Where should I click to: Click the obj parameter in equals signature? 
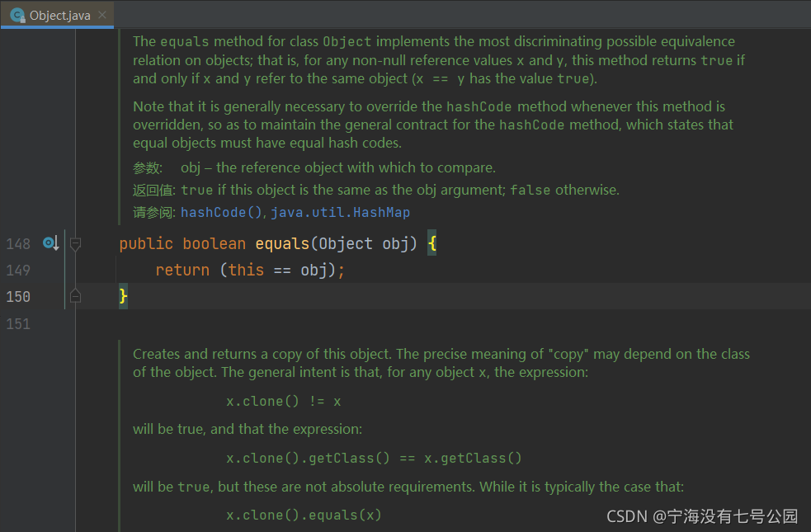(x=394, y=243)
